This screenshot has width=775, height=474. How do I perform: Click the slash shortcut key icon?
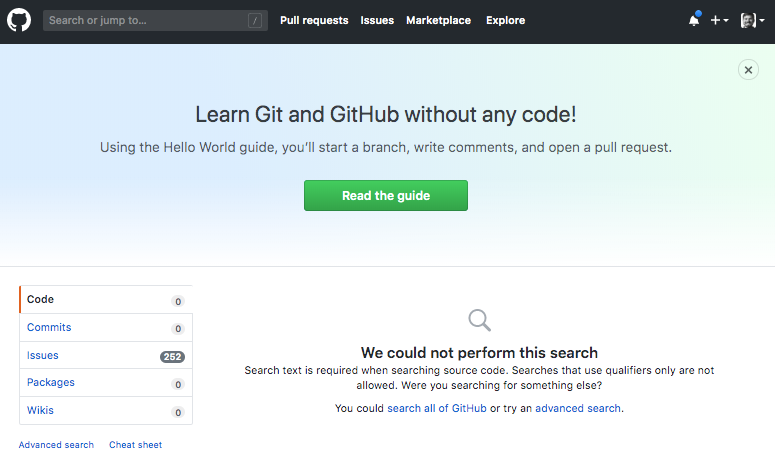[255, 20]
